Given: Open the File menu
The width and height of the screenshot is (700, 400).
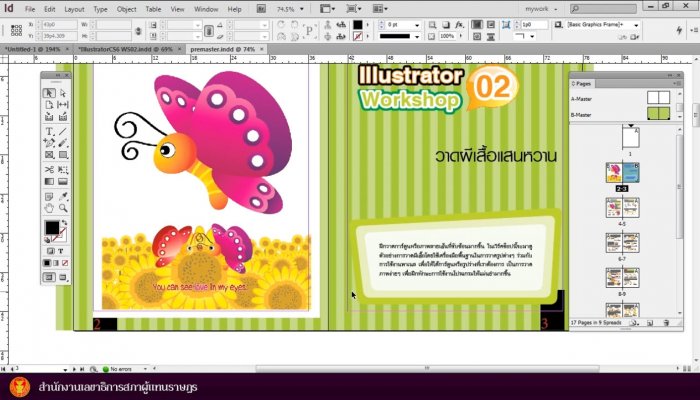Looking at the screenshot, I should [x=30, y=9].
